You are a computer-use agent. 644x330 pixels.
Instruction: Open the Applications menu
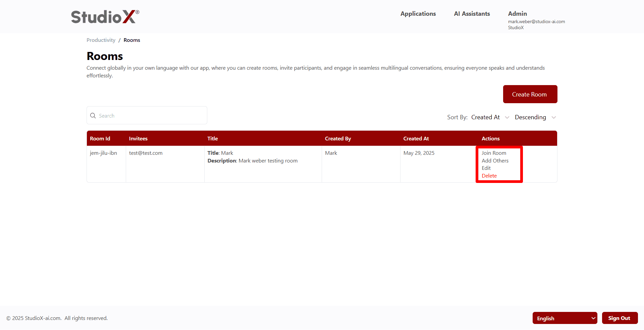point(418,14)
